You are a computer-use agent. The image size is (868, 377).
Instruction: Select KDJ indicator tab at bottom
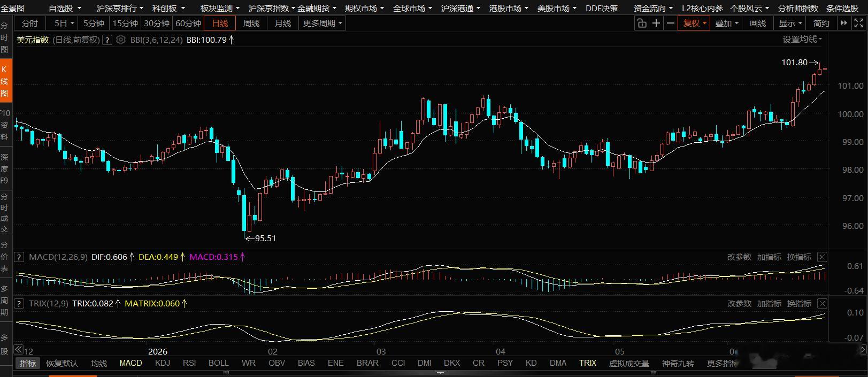(163, 363)
